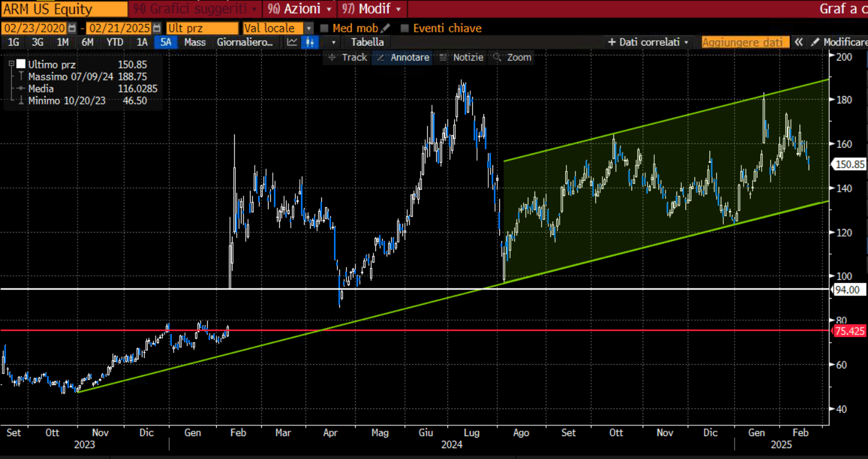Collapse the Ultimo prz legend tree
This screenshot has width=868, height=459.
tap(11, 64)
